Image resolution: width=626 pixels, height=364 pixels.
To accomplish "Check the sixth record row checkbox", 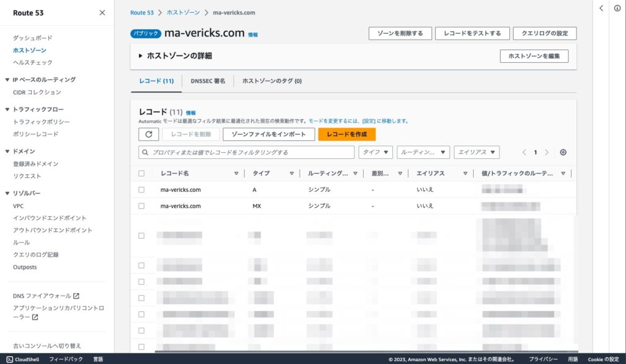I will pyautogui.click(x=141, y=298).
